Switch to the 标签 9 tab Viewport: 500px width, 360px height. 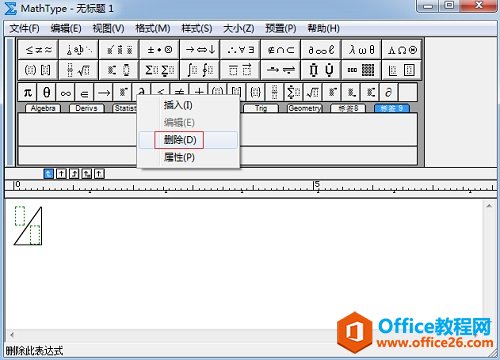[x=392, y=108]
